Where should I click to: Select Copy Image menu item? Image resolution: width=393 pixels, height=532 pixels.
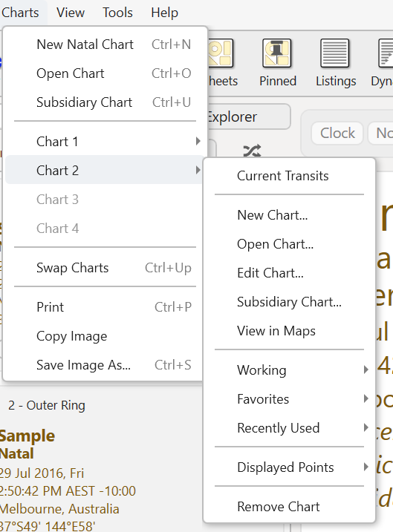105,336
